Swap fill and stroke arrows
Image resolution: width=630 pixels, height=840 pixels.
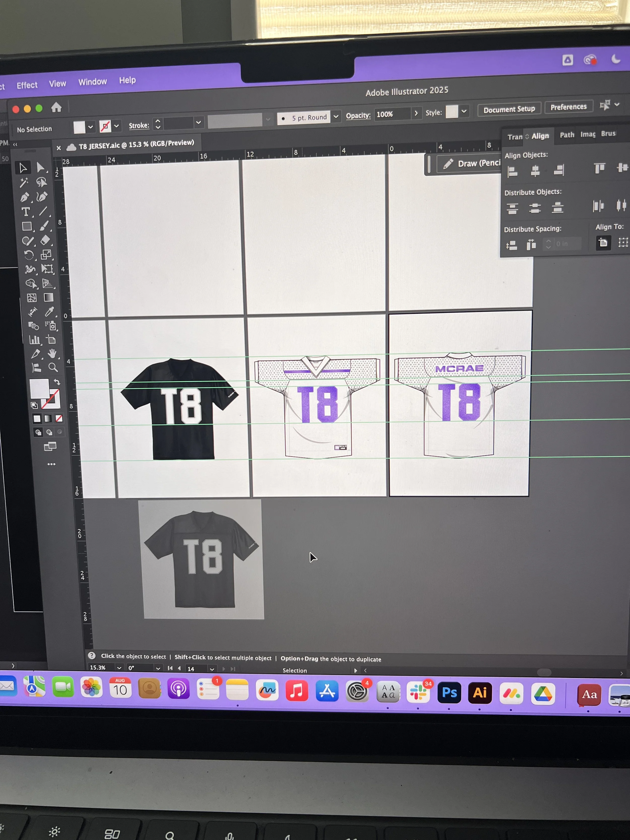(x=57, y=382)
